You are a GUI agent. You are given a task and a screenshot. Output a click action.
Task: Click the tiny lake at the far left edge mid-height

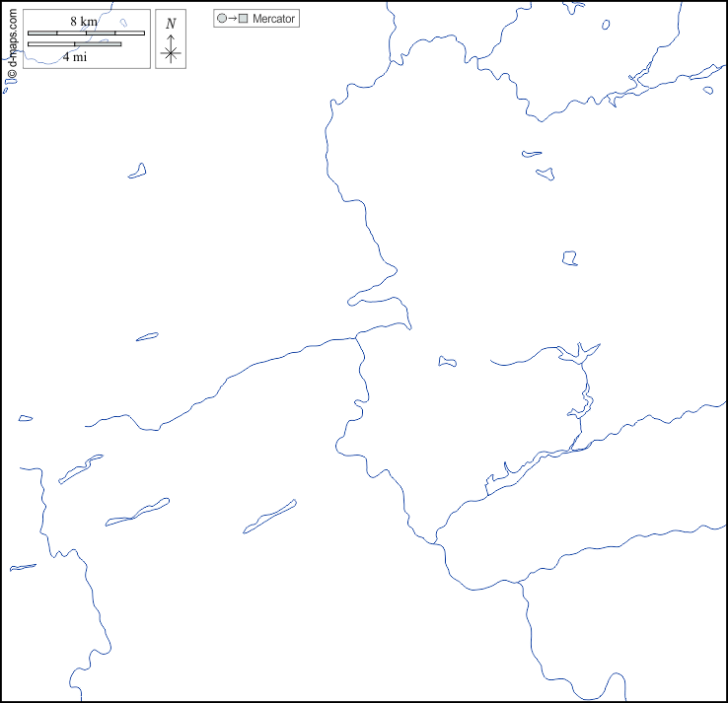click(x=26, y=418)
